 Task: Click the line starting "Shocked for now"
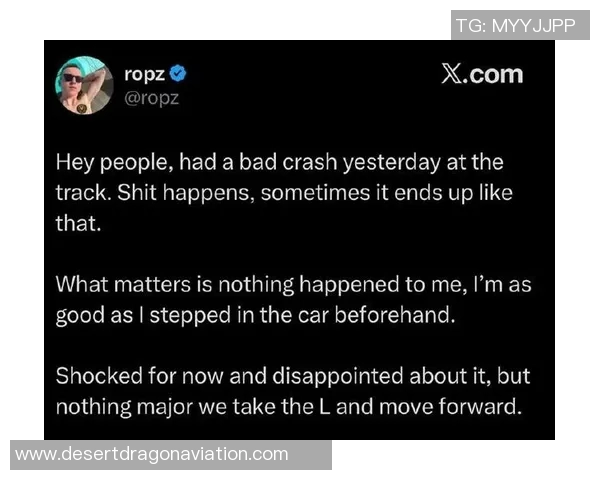293,377
